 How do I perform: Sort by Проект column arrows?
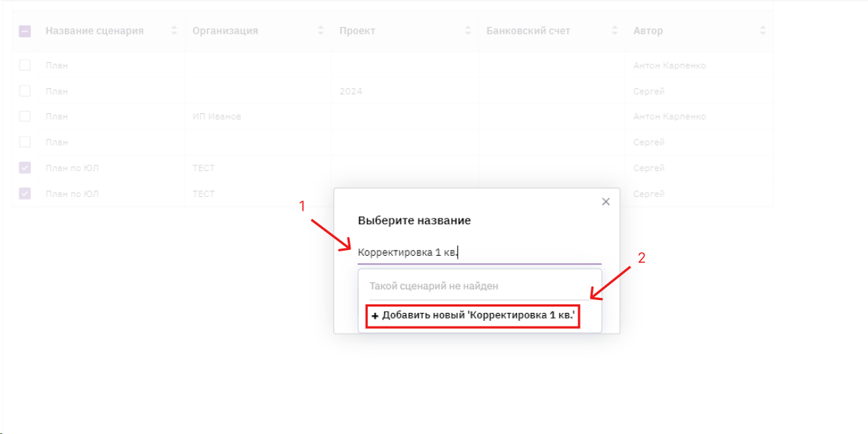pyautogui.click(x=468, y=31)
